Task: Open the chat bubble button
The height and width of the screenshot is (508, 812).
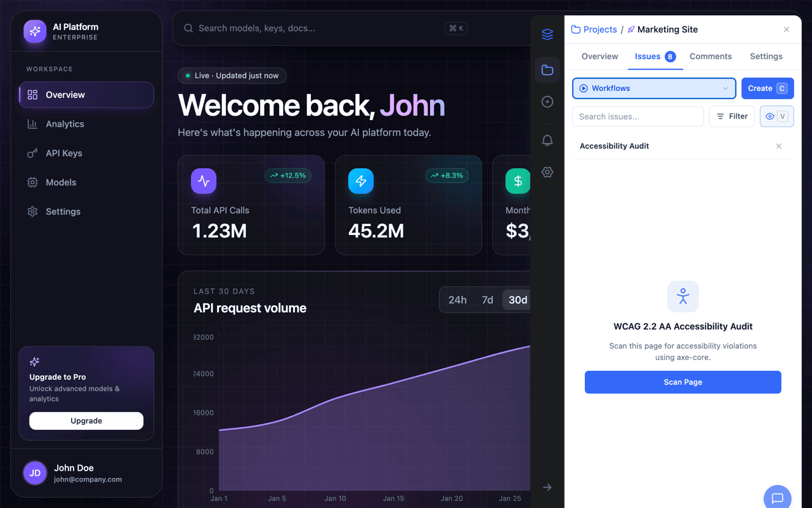Action: click(777, 498)
